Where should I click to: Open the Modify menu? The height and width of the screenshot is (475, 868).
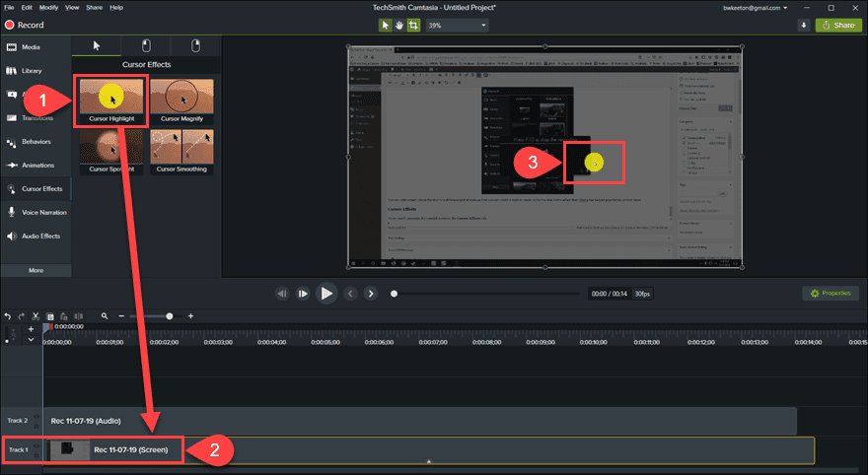click(x=47, y=7)
